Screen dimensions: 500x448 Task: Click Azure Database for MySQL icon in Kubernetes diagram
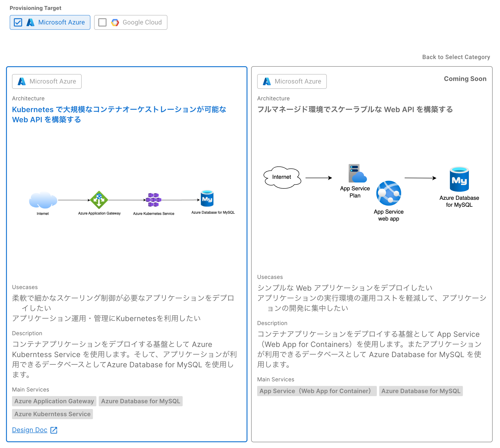tap(207, 198)
